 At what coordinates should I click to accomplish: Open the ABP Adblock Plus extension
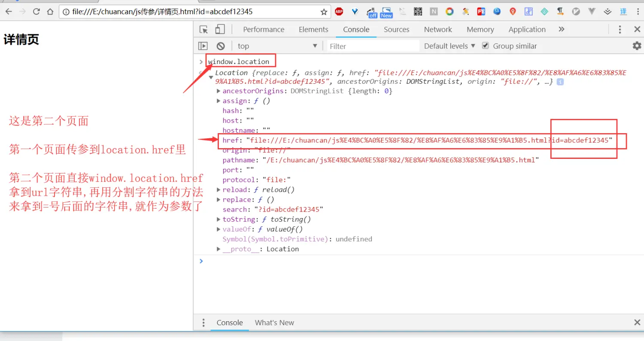pos(339,12)
